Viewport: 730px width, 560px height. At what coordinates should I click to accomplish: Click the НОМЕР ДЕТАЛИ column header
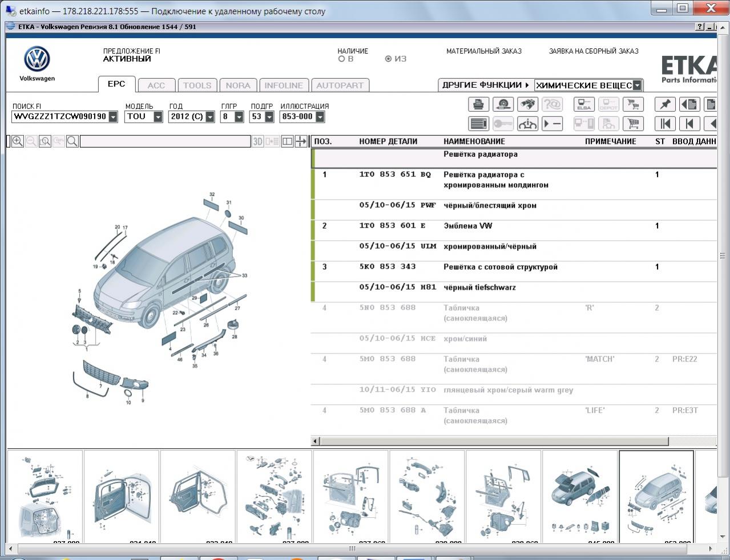click(388, 141)
